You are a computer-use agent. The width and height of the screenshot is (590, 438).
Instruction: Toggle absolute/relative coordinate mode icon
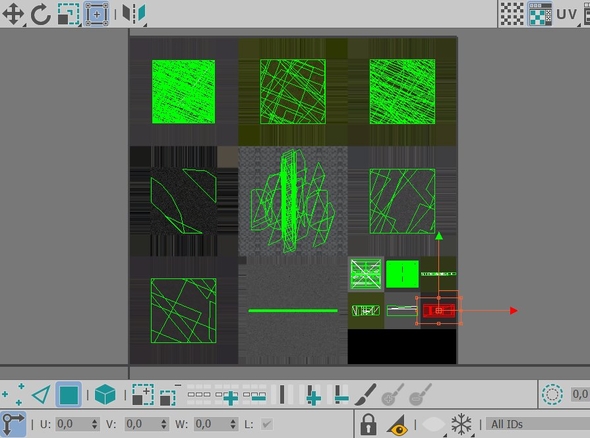(x=14, y=424)
